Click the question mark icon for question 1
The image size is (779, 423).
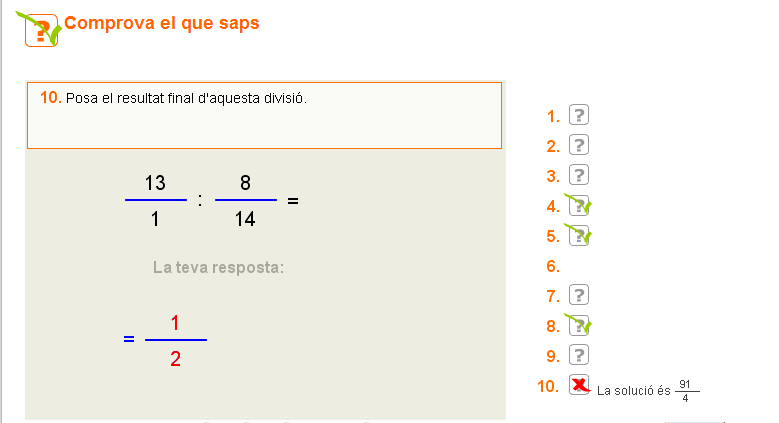578,115
